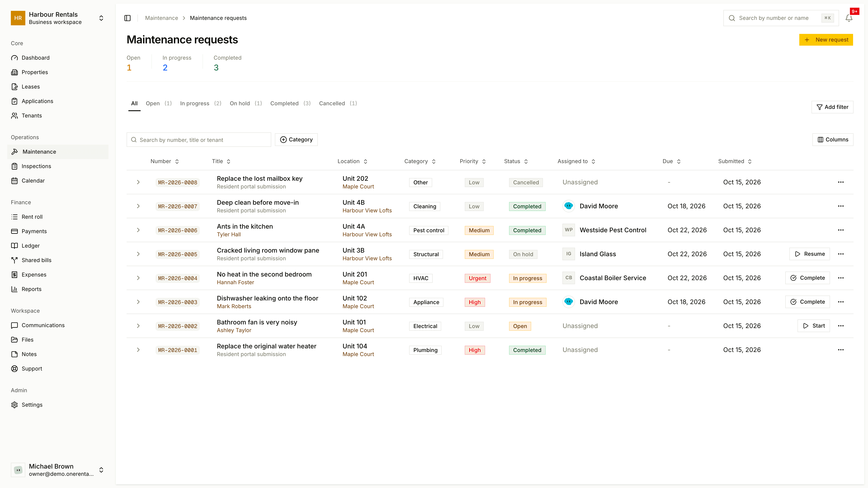Click the MR-2026-0006 number badge
Screen dimensions: 868x488
[178, 230]
